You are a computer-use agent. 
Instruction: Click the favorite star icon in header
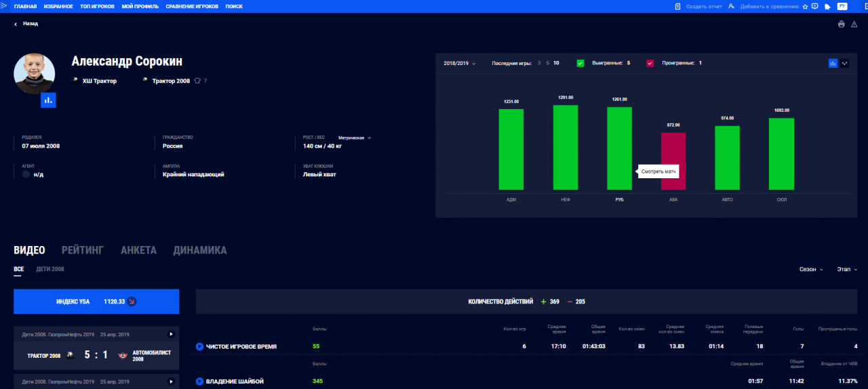805,7
